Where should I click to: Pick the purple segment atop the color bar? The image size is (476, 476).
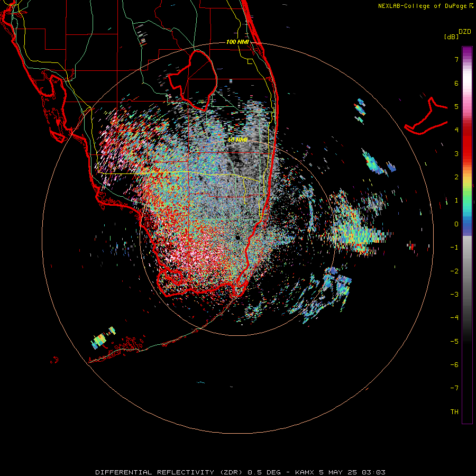(x=467, y=52)
